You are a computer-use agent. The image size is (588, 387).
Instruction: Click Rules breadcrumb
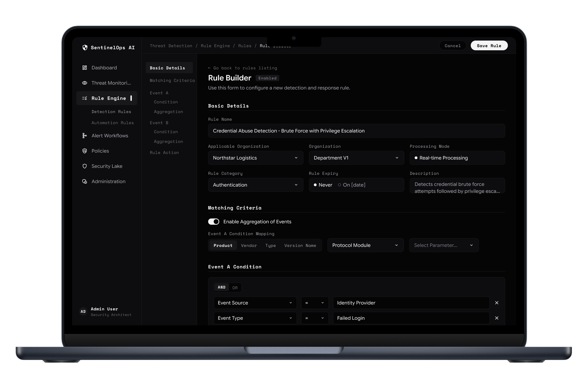(245, 46)
